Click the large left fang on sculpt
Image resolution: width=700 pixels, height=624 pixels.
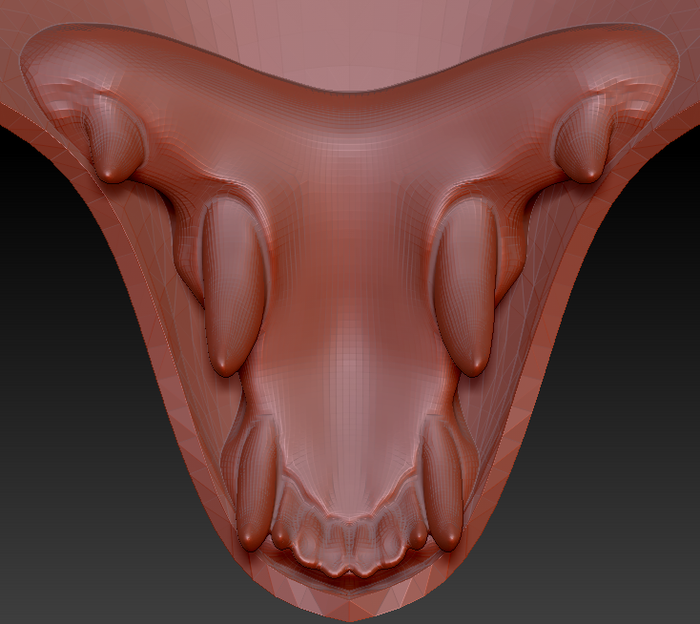(233, 286)
